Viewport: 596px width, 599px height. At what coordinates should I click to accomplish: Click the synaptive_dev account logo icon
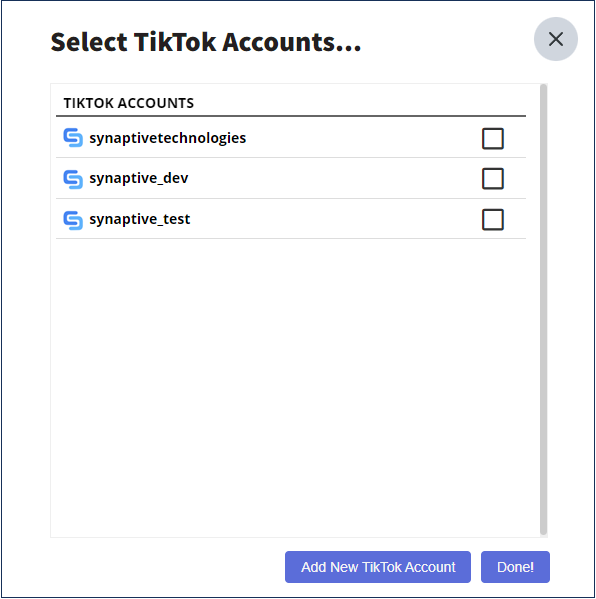(73, 179)
